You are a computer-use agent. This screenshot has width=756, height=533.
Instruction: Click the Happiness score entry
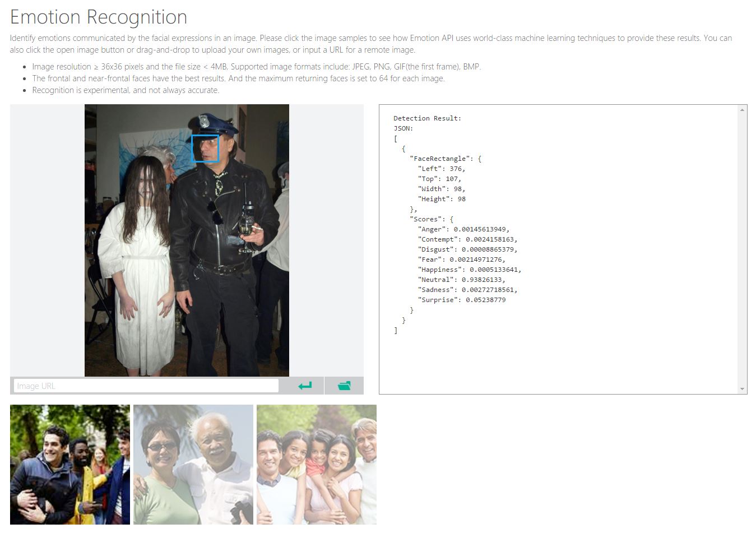(x=469, y=270)
